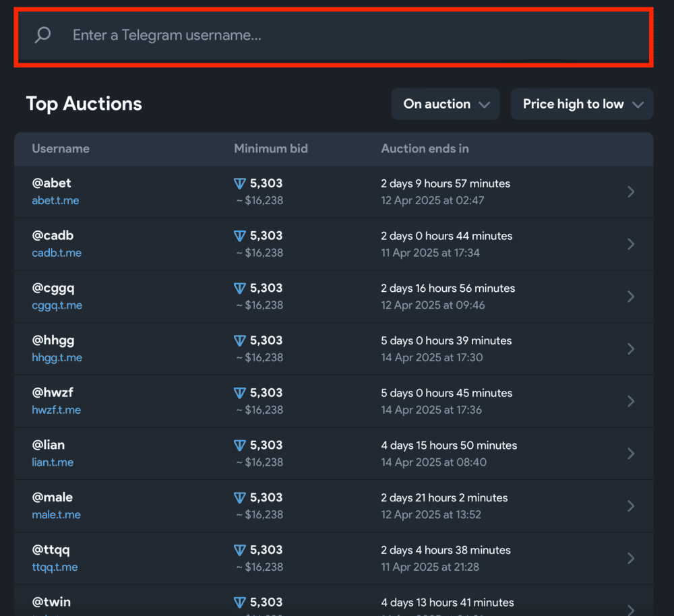This screenshot has height=616, width=674.
Task: Focus the Telegram username search field
Action: pyautogui.click(x=334, y=35)
